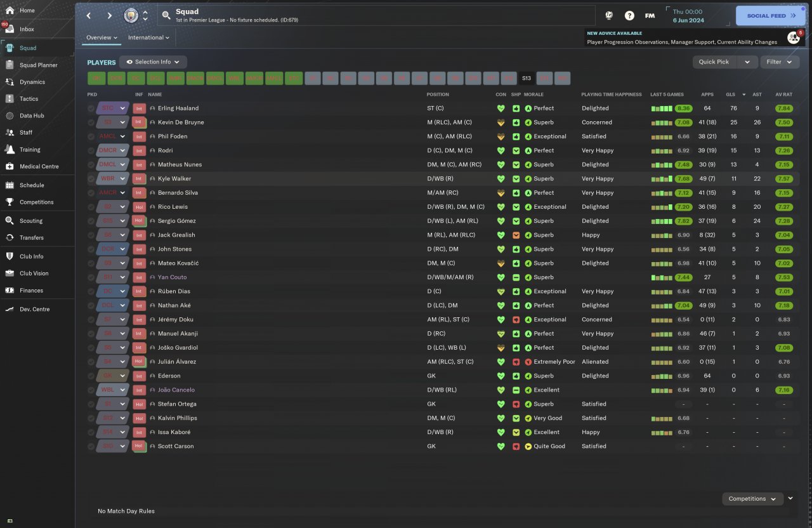812x528 pixels.
Task: Click the Squad search bar
Action: (x=376, y=15)
